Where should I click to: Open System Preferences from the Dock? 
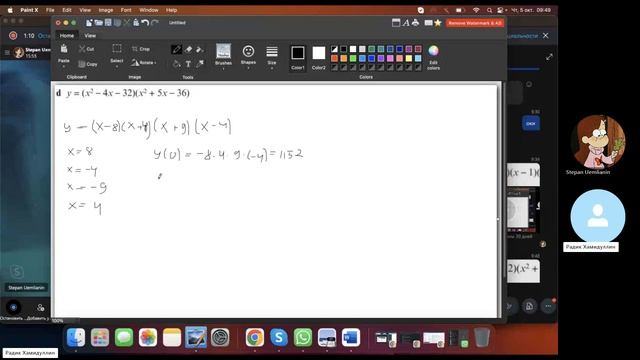point(220,338)
